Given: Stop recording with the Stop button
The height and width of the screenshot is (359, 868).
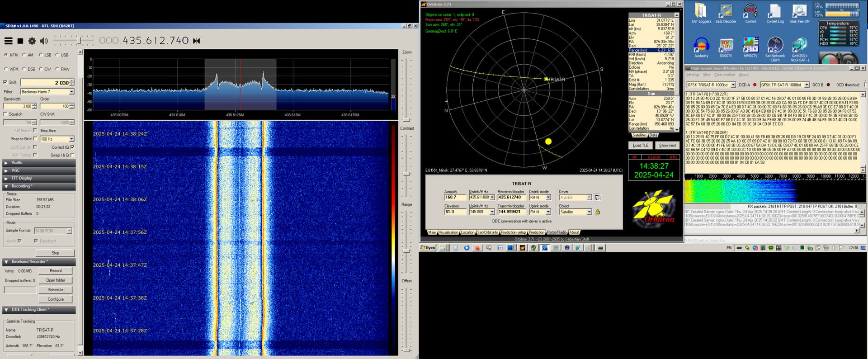Looking at the screenshot, I should (55, 253).
